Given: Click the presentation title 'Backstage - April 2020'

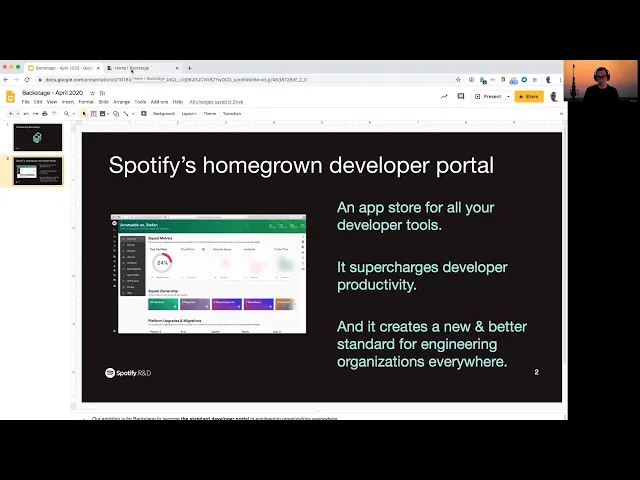Looking at the screenshot, I should point(53,93).
